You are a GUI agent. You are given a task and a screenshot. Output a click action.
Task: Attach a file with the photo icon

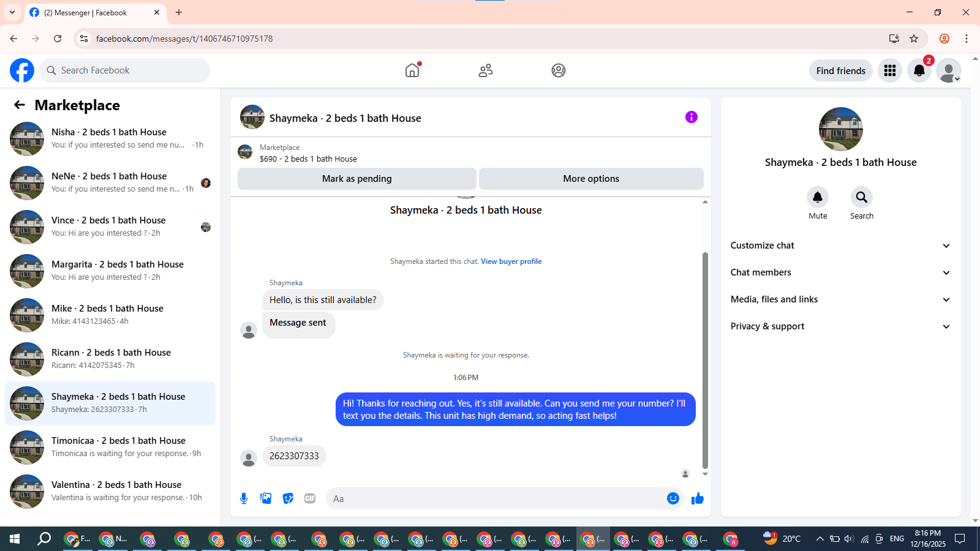click(x=266, y=498)
